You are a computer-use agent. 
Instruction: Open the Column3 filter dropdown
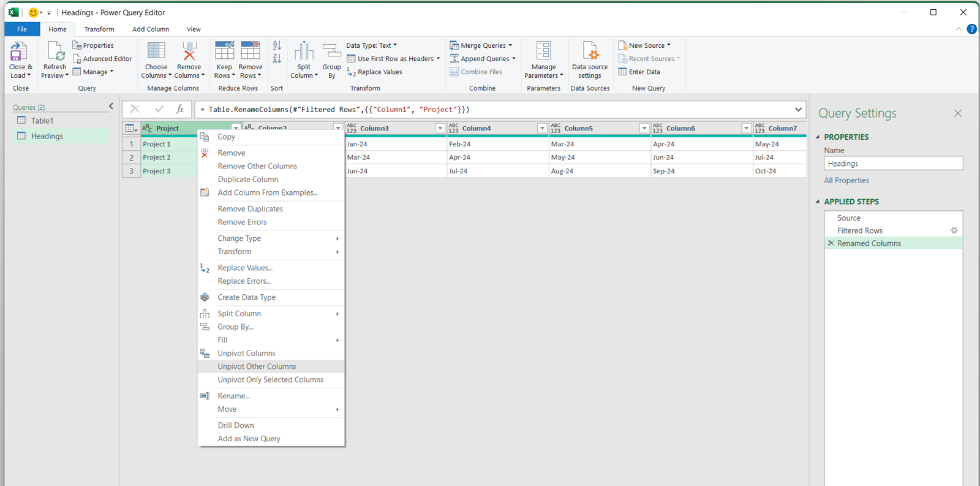click(440, 128)
